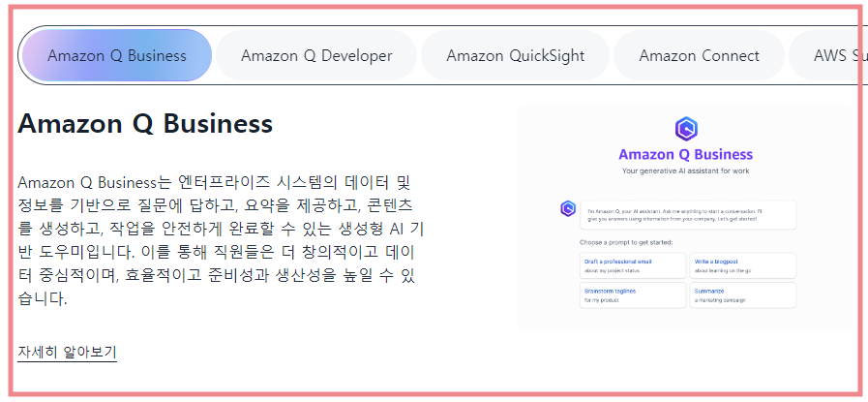Go to the Amazon Connect tab
The width and height of the screenshot is (868, 402).
click(x=700, y=55)
